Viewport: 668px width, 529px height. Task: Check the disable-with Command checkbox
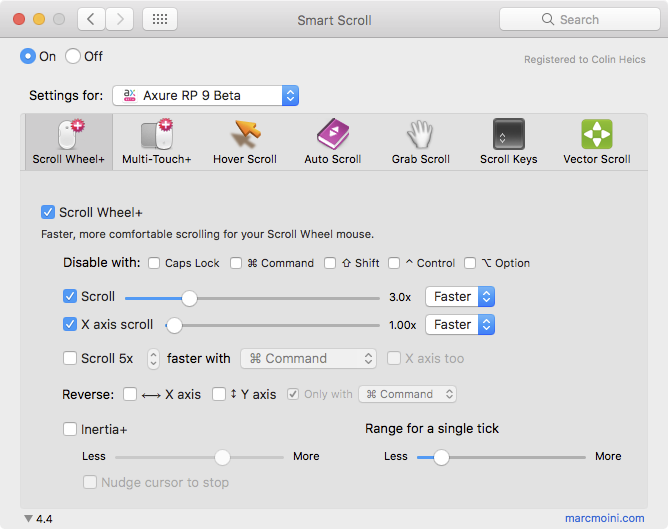click(x=236, y=263)
